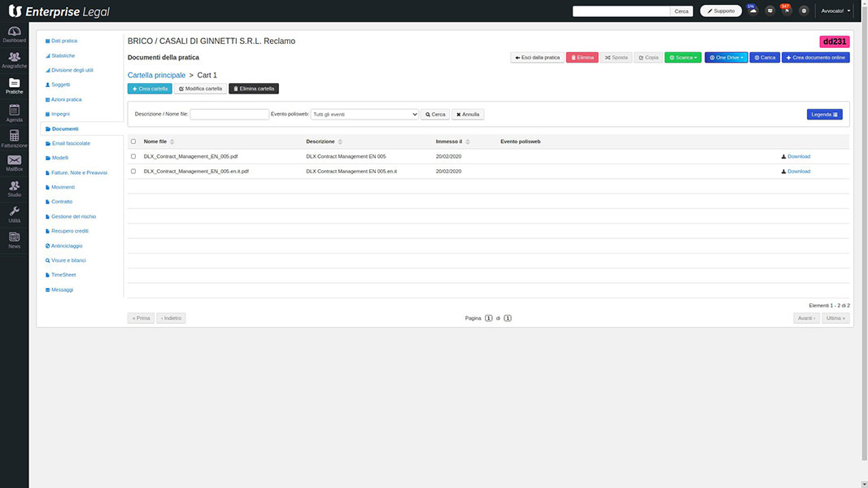Click the Modifica cartella button
The width and height of the screenshot is (868, 488).
coord(200,89)
